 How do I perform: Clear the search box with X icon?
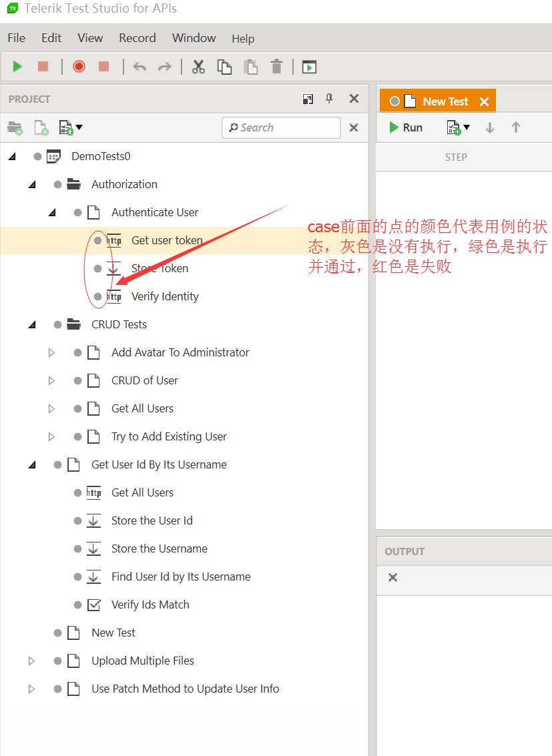pyautogui.click(x=354, y=127)
